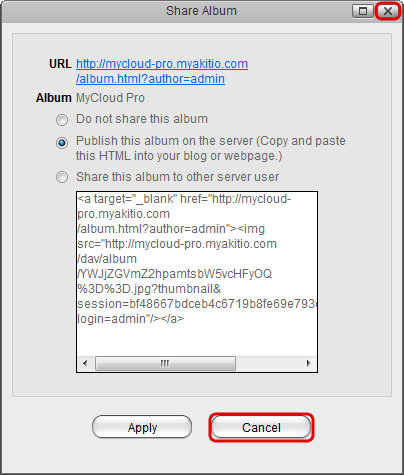
Task: Select the 'Publish this album on the server' radio button
Action: pos(62,143)
